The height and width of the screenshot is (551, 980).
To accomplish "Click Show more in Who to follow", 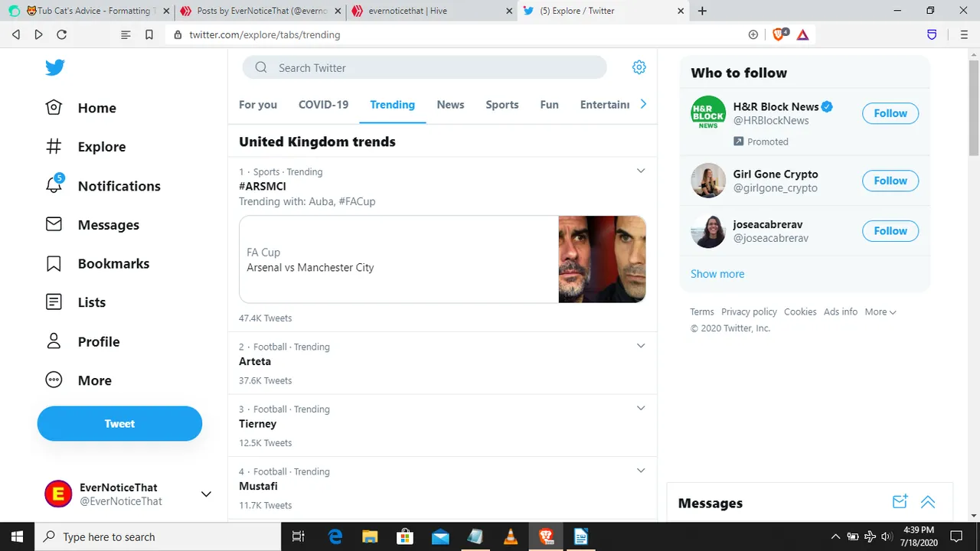I will point(717,274).
